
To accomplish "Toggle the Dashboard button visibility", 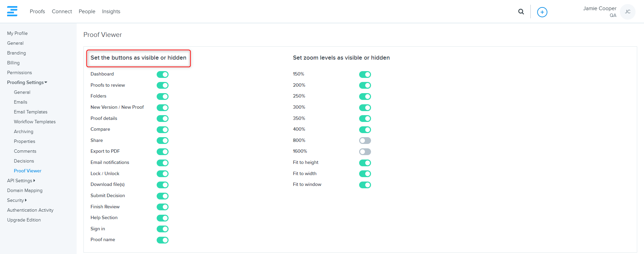I will (x=162, y=75).
